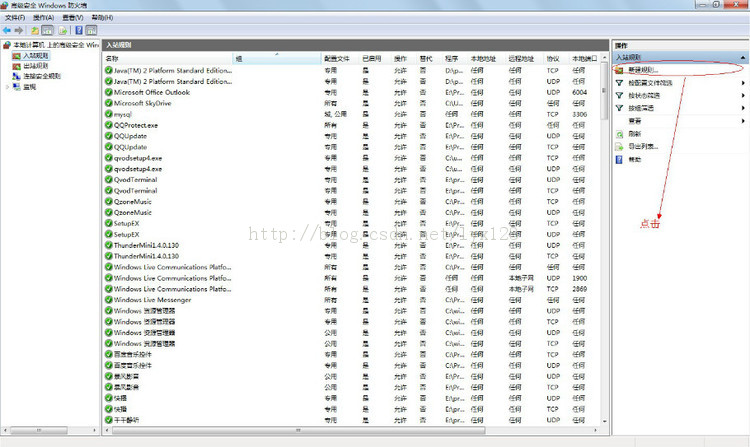
Task: Select 连接安全规则 in the left tree
Action: pos(42,76)
